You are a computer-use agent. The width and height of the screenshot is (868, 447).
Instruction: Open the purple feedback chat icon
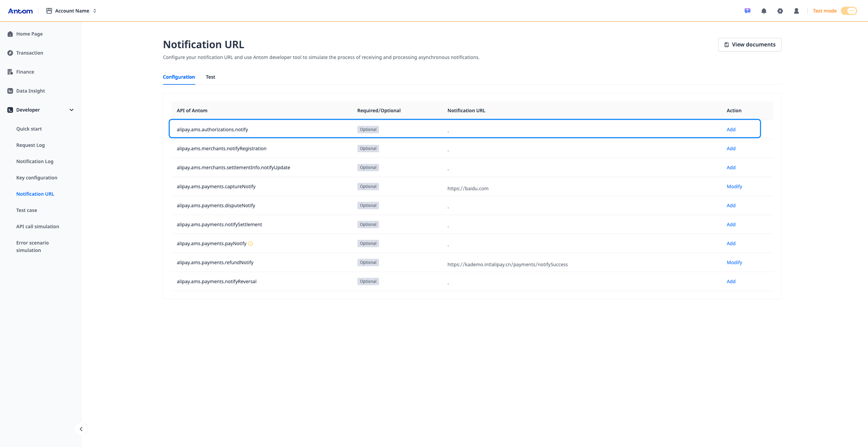[x=747, y=11]
